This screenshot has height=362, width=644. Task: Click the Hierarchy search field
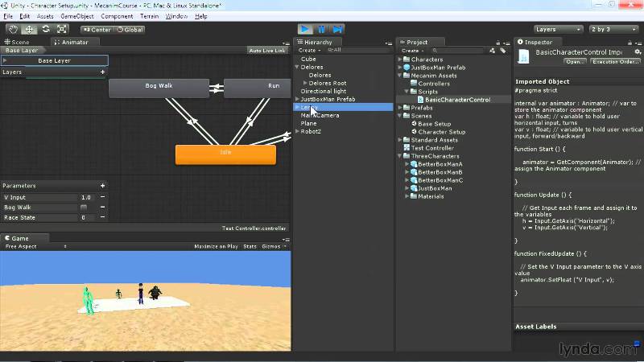pyautogui.click(x=358, y=50)
